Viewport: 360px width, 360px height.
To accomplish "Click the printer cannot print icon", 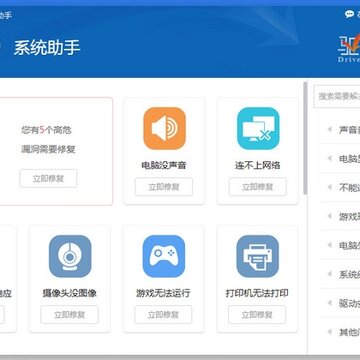I will [258, 256].
